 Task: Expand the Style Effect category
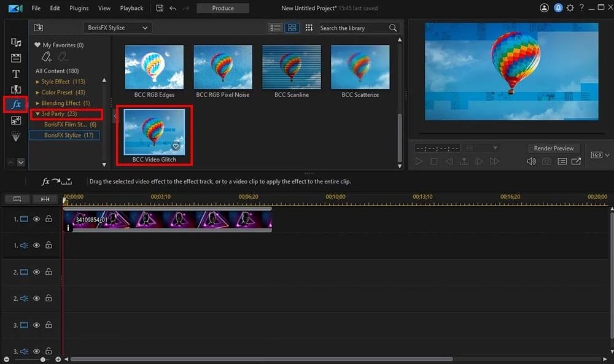(x=37, y=82)
